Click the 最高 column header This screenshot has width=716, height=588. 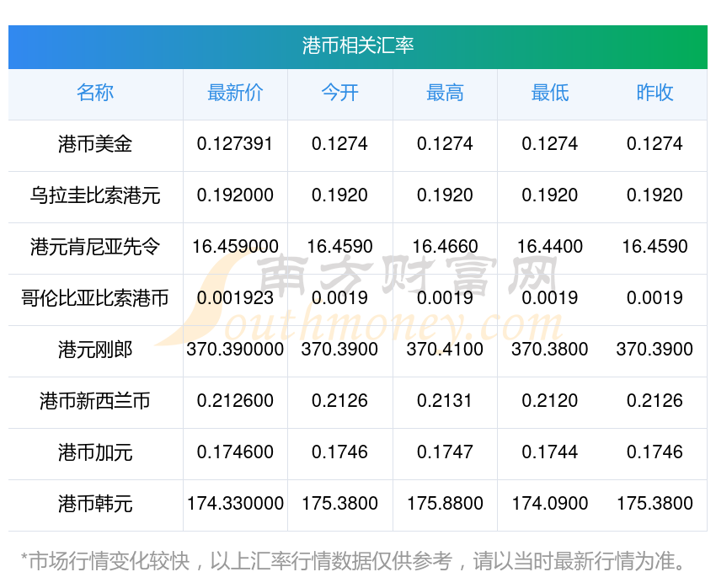445,93
